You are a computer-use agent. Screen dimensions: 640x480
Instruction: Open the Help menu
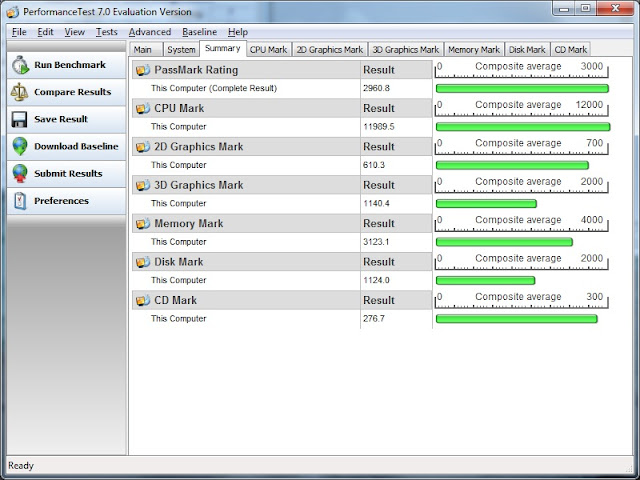click(x=238, y=32)
